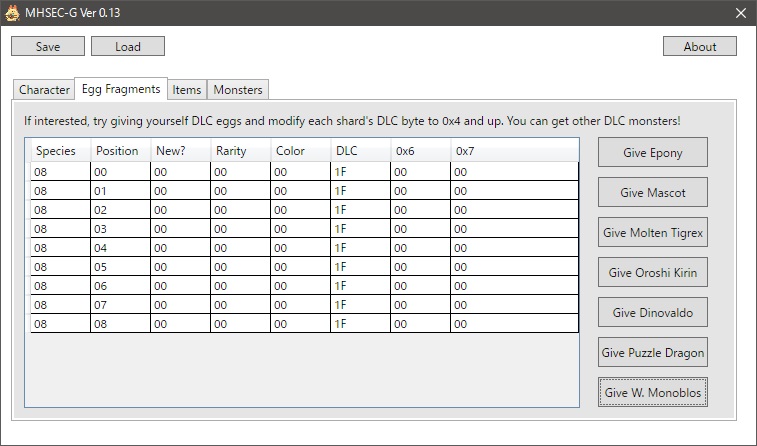
Task: Click Give Dinovaldo button
Action: (653, 313)
